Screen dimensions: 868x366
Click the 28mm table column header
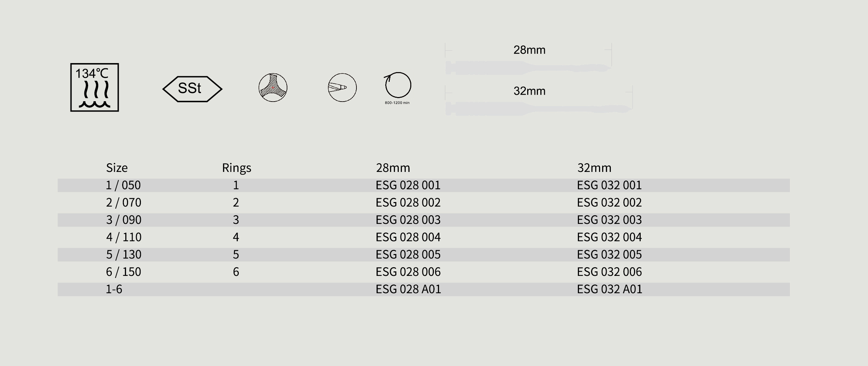point(393,168)
